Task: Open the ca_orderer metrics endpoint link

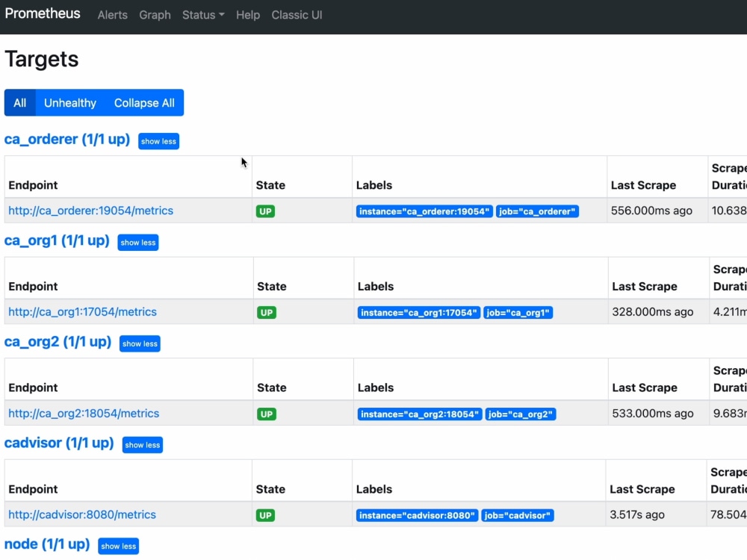Action: 90,211
